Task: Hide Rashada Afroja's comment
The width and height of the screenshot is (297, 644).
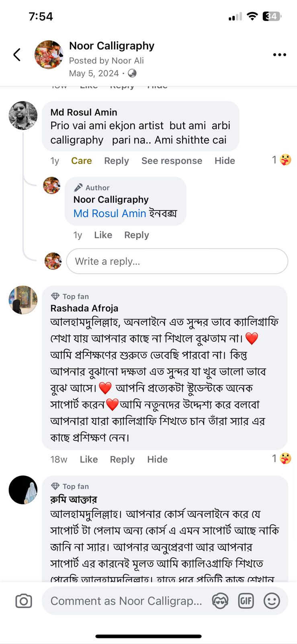Action: tap(157, 459)
